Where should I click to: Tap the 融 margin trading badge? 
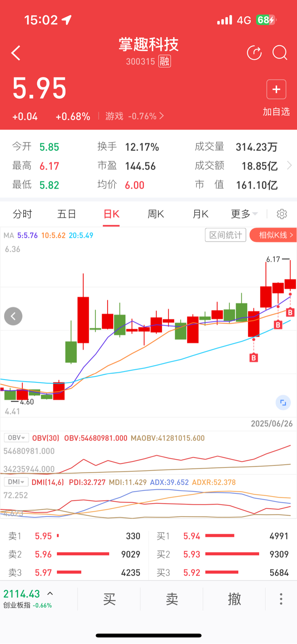point(164,61)
